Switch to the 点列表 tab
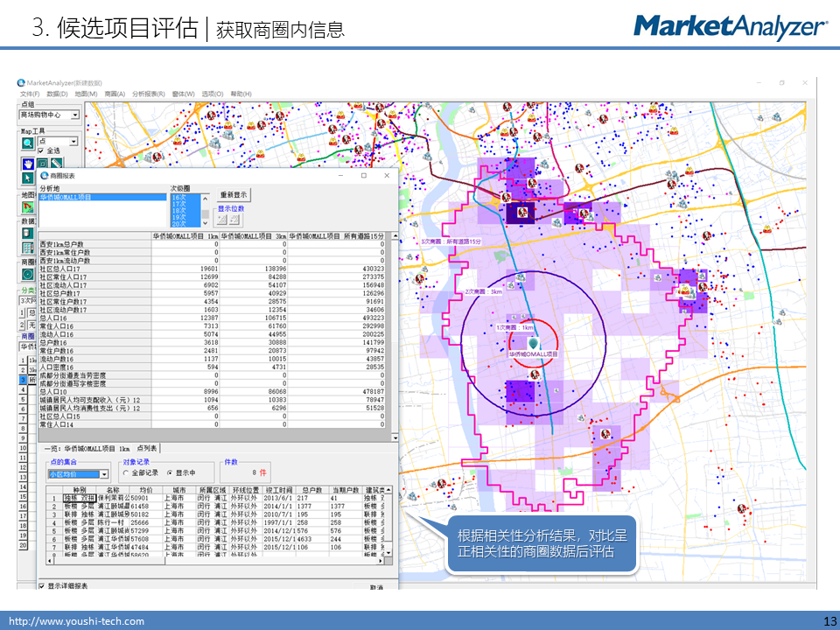 [x=147, y=448]
